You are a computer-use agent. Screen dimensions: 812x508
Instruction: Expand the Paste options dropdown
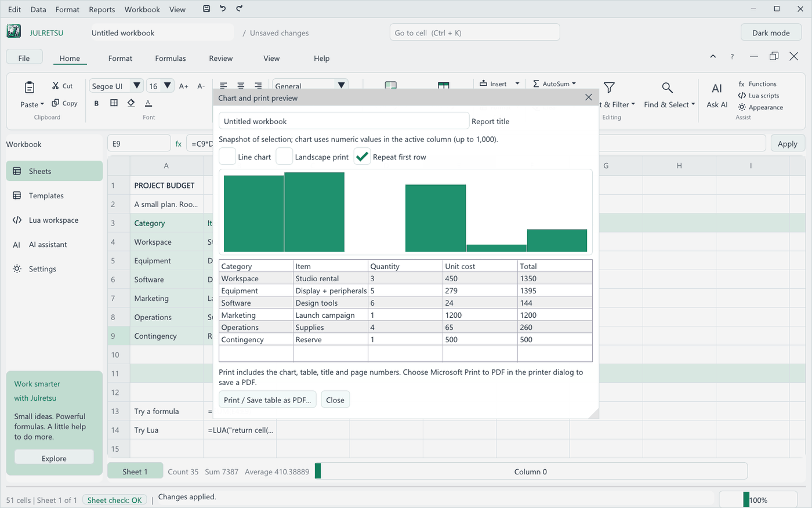[42, 105]
